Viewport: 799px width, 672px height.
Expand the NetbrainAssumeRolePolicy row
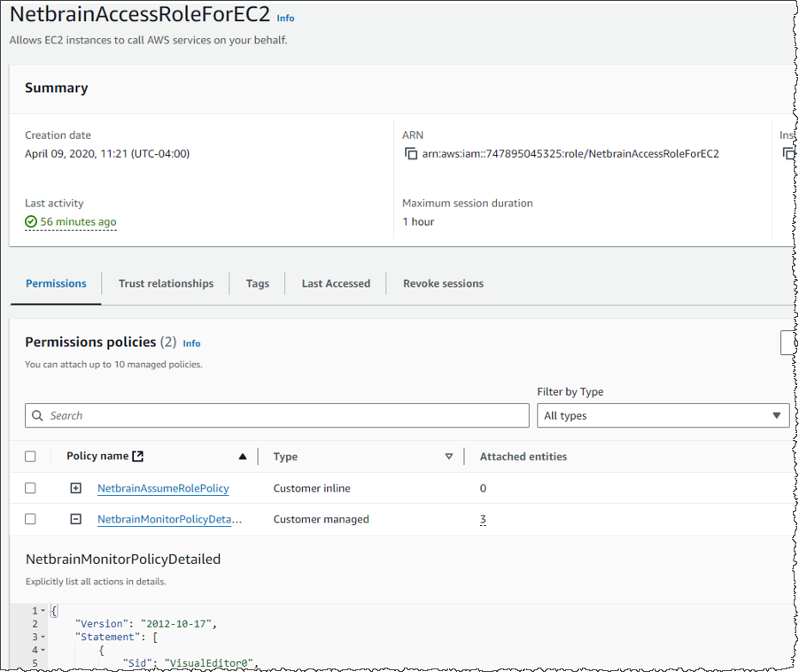pyautogui.click(x=76, y=489)
